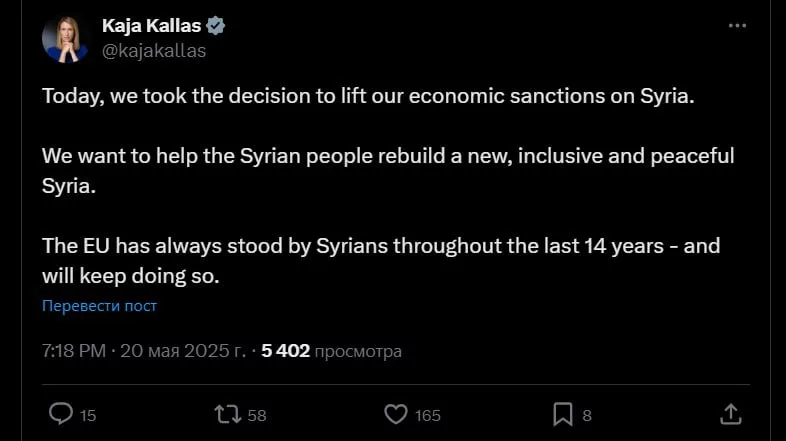Bookmark the post with the bookmark icon

click(x=563, y=414)
